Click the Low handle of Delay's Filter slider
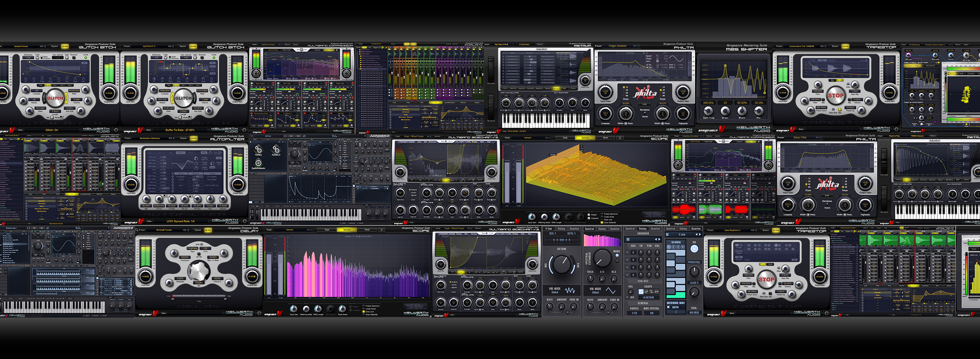The width and height of the screenshot is (980, 359). (173, 298)
